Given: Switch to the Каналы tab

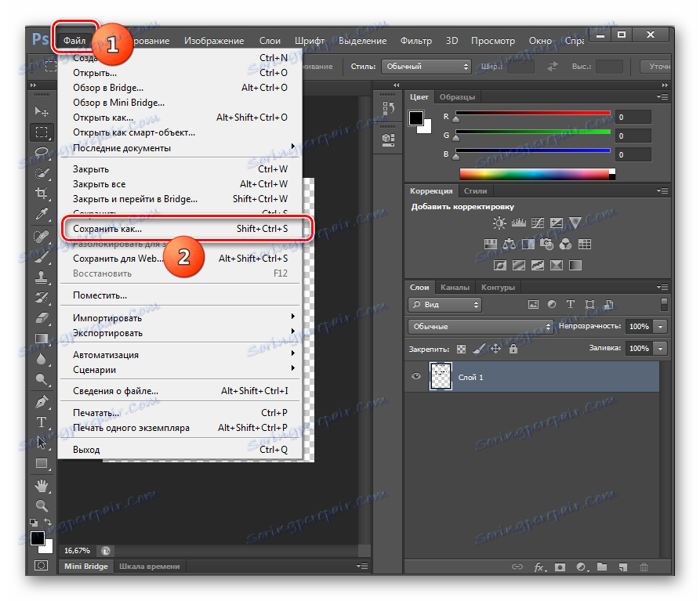Looking at the screenshot, I should 455,288.
